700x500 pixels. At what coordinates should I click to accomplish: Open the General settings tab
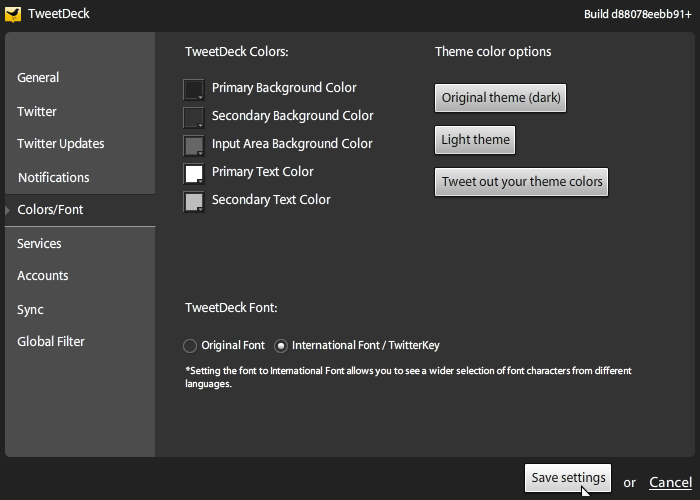(x=38, y=78)
